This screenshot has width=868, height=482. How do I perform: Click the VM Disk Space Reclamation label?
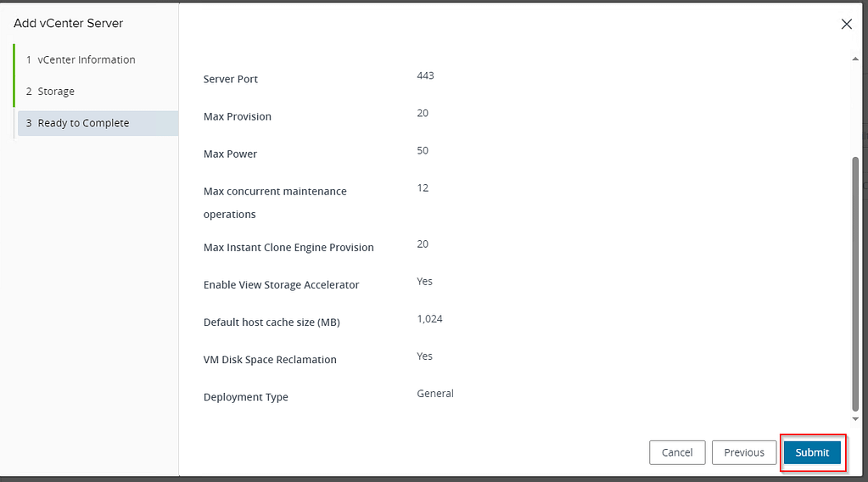270,360
